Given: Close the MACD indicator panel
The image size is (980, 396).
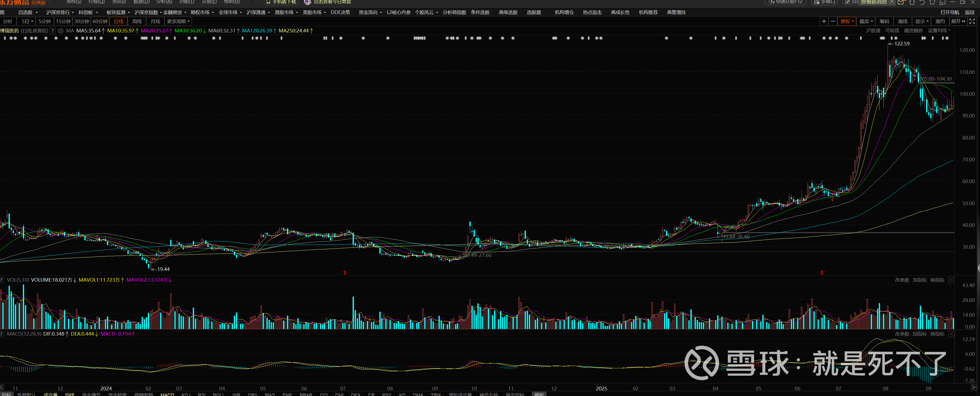Looking at the screenshot, I should [951, 334].
